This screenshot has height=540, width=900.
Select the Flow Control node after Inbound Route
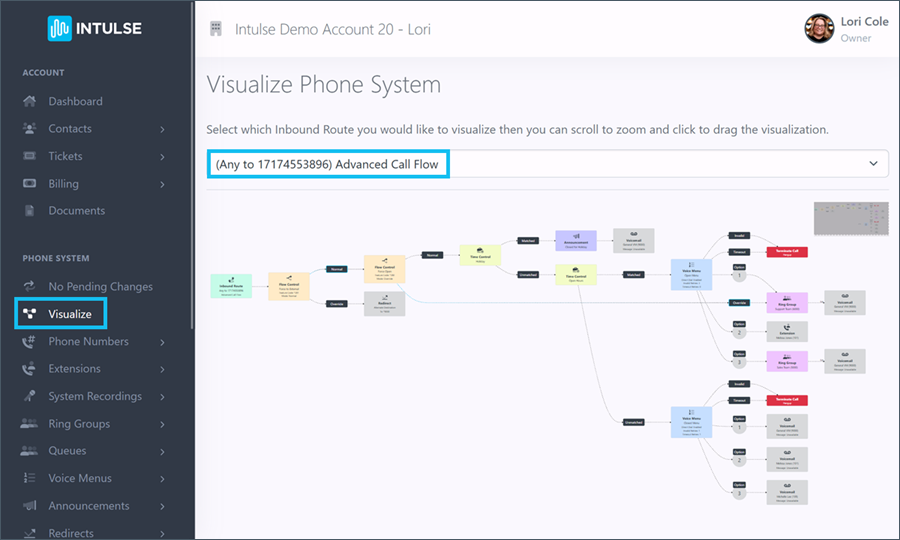tap(289, 286)
